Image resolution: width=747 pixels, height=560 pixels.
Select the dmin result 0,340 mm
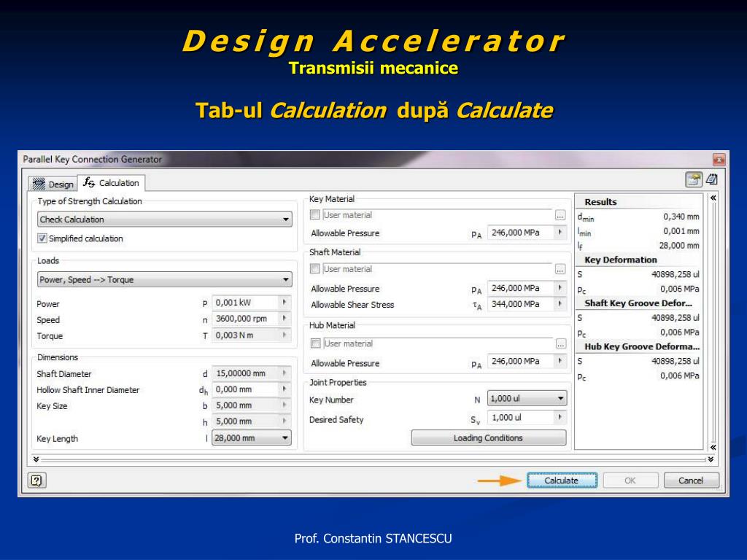point(681,217)
